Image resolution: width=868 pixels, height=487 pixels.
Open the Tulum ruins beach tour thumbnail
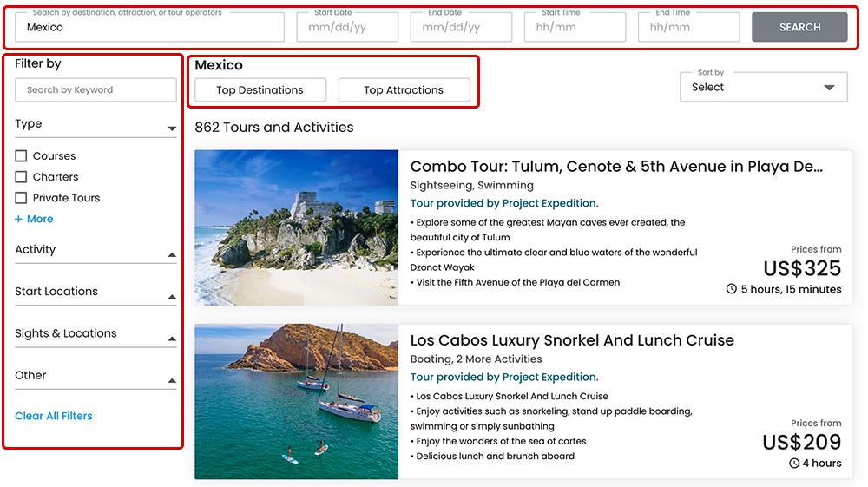click(x=296, y=227)
